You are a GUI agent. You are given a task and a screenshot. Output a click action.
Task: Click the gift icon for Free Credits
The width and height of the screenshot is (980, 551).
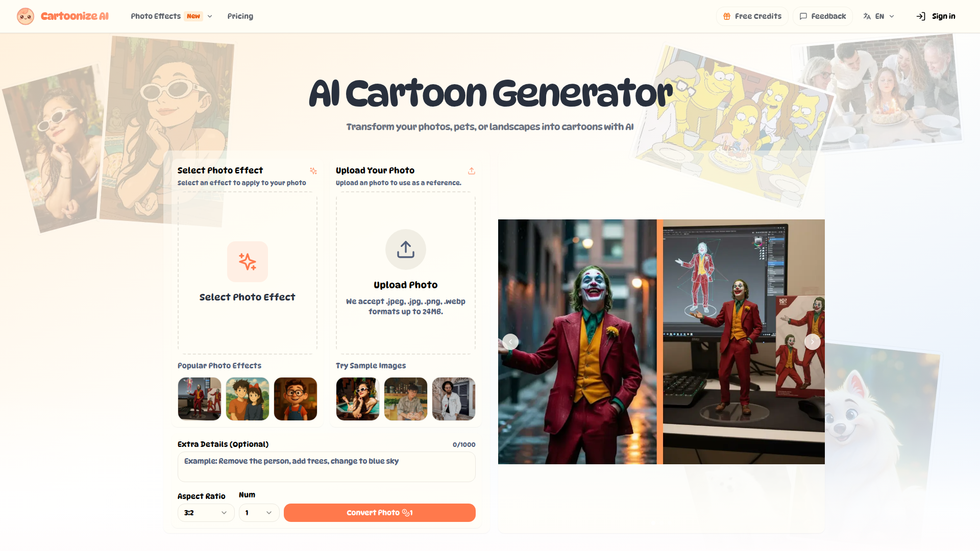[727, 16]
